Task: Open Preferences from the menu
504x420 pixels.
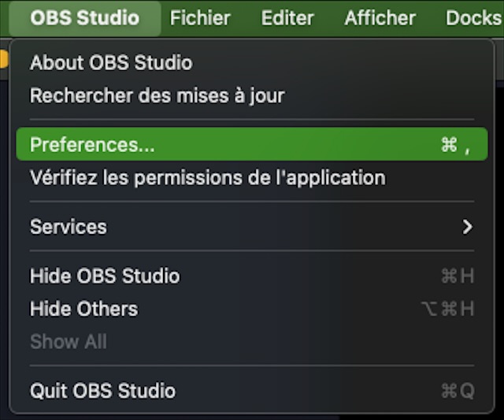Action: 92,145
